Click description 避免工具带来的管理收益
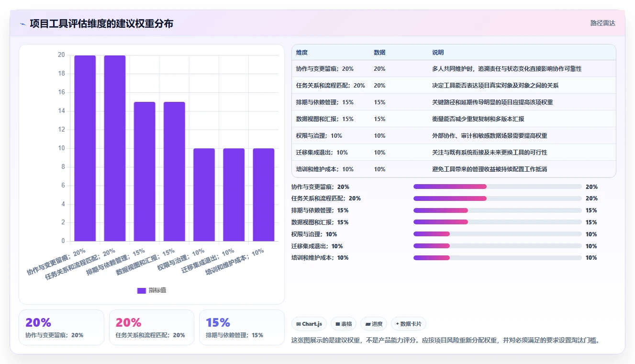 (x=490, y=169)
